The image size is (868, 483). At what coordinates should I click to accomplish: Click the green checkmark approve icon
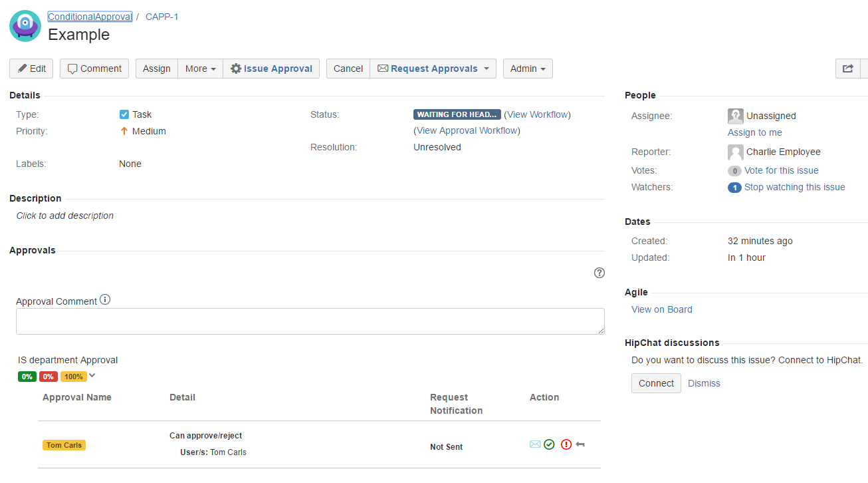coord(549,444)
